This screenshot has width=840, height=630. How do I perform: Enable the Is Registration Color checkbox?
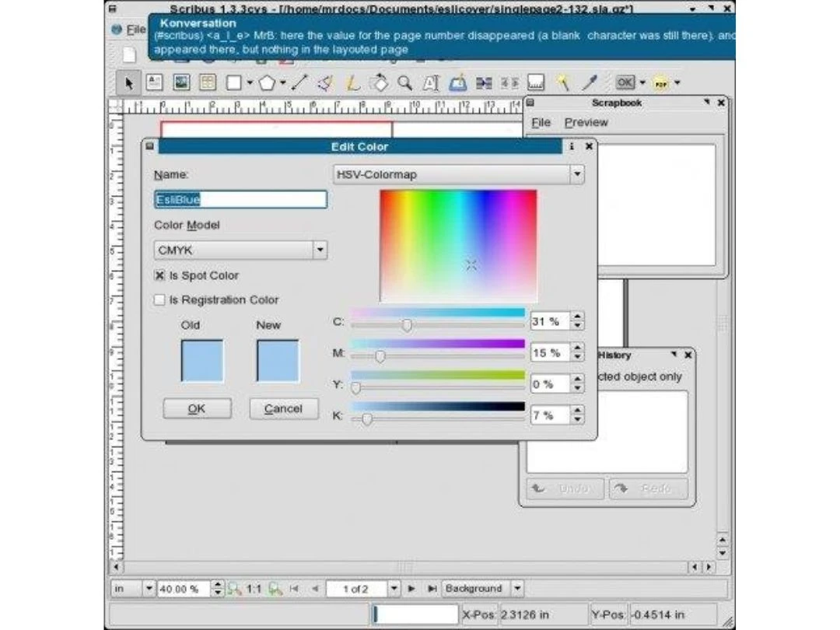click(160, 299)
